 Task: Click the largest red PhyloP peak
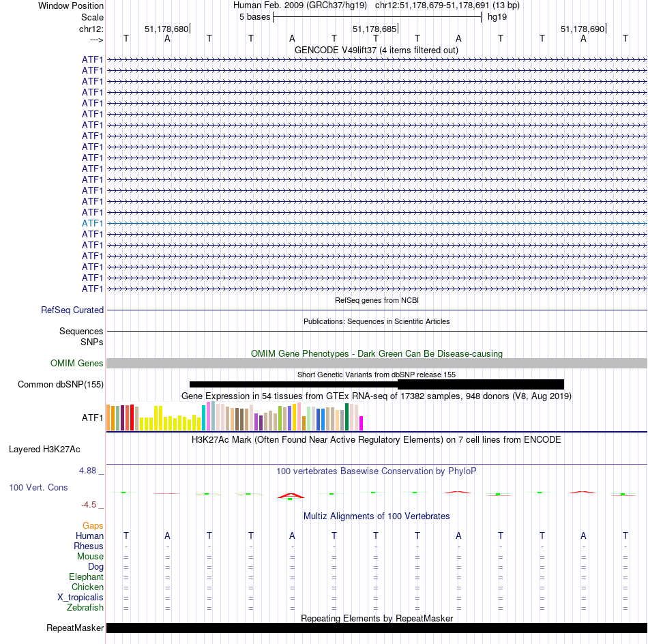[291, 495]
